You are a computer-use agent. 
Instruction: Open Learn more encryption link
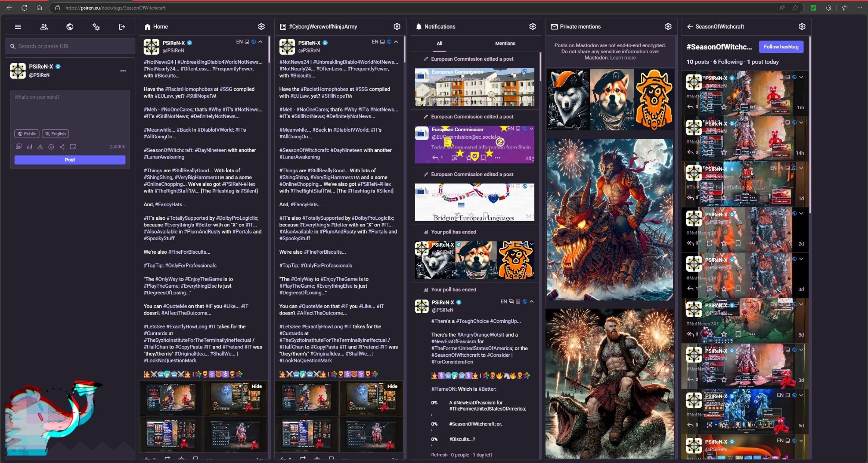click(623, 58)
